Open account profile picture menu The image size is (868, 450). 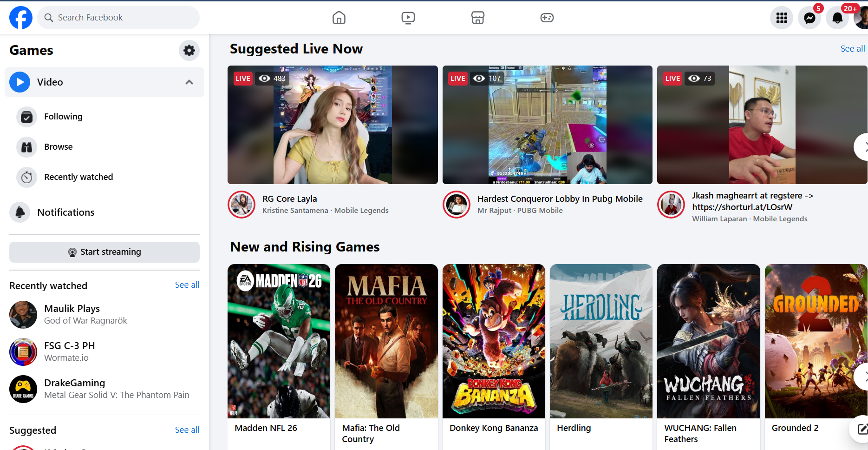pyautogui.click(x=861, y=18)
